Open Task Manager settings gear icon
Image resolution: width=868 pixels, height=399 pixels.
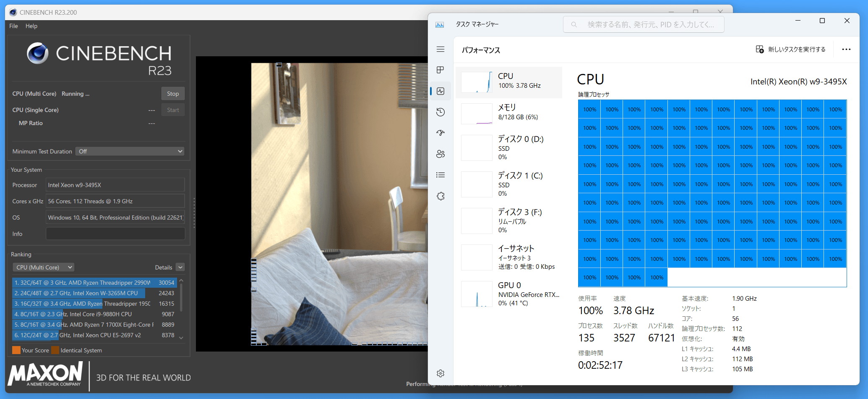441,373
